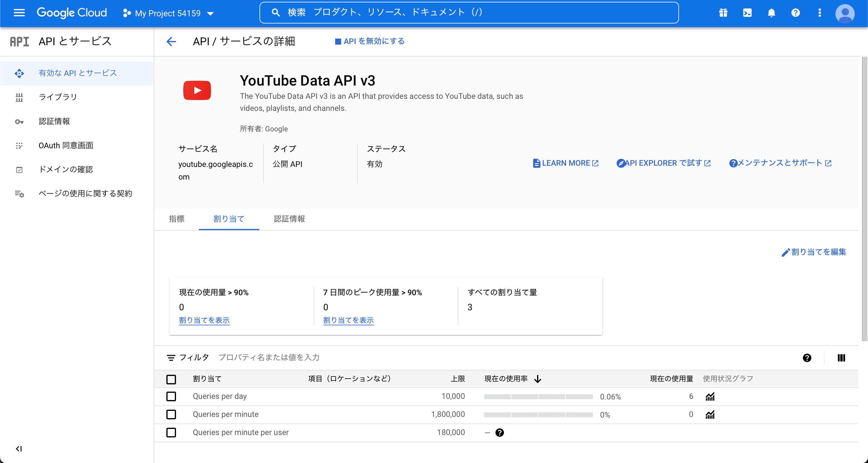868x463 pixels.
Task: Open the notifications bell
Action: 772,12
